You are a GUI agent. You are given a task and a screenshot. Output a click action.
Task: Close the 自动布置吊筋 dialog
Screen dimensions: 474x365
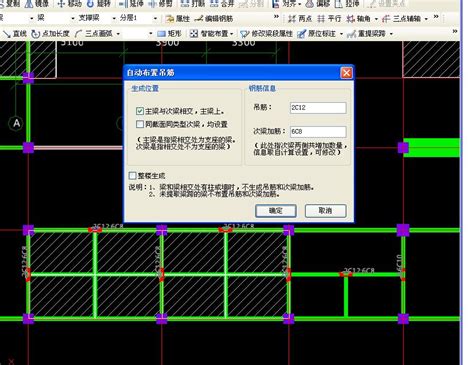[347, 73]
